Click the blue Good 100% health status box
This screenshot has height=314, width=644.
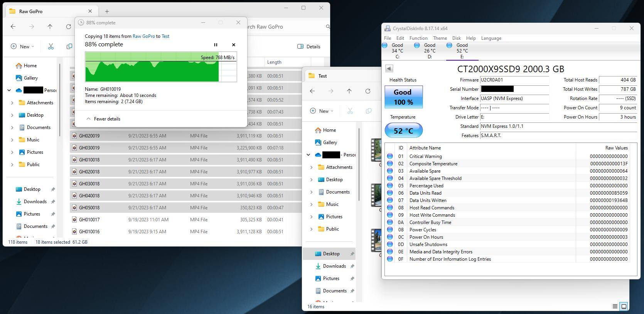(x=403, y=97)
